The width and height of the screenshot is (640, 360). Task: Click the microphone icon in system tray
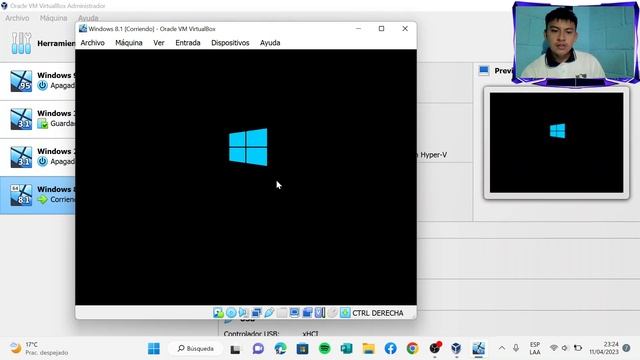pos(516,348)
